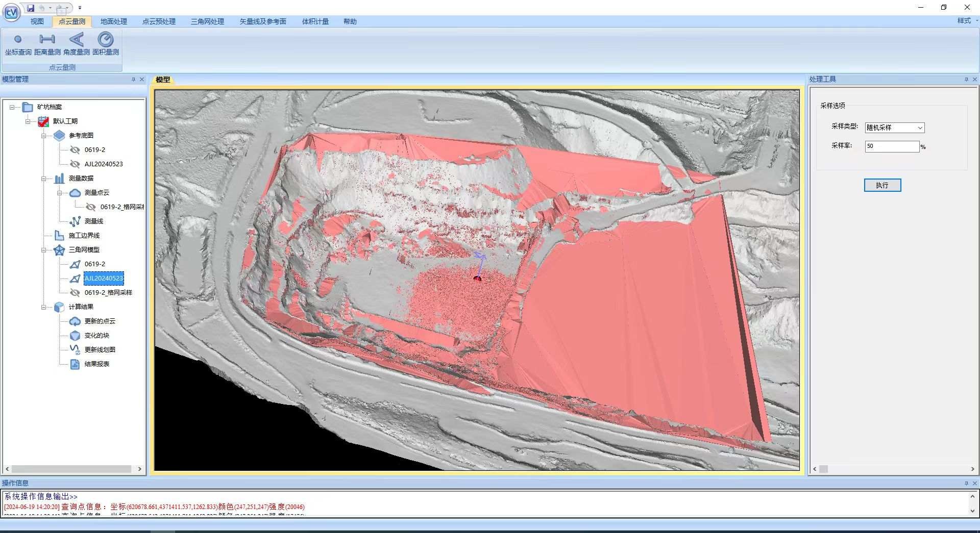
Task: Click the 更新的点云 cloud icon
Action: (75, 321)
